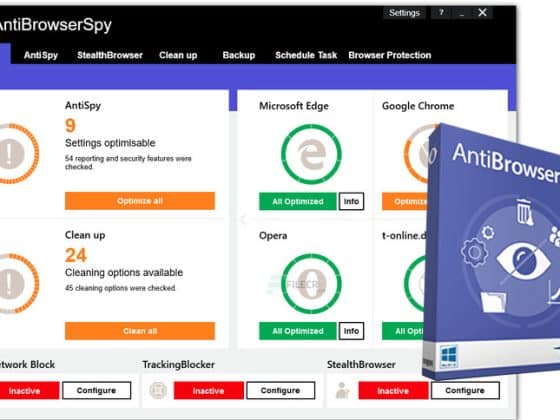Open Settings in the title bar
This screenshot has height=420, width=560.
click(x=404, y=13)
